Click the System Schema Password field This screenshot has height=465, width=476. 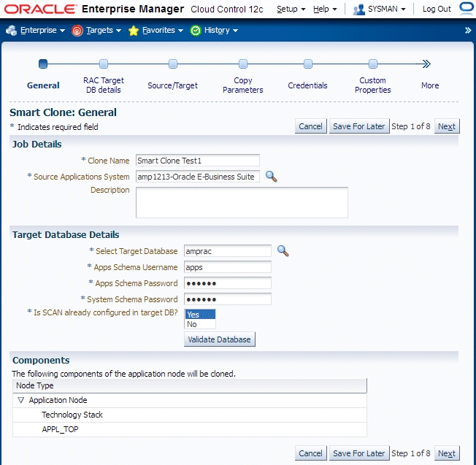[x=227, y=299]
